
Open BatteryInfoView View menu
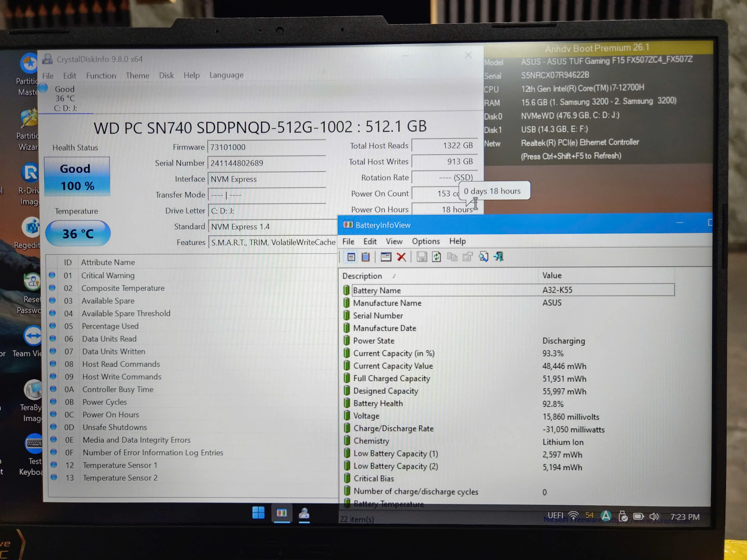tap(394, 241)
